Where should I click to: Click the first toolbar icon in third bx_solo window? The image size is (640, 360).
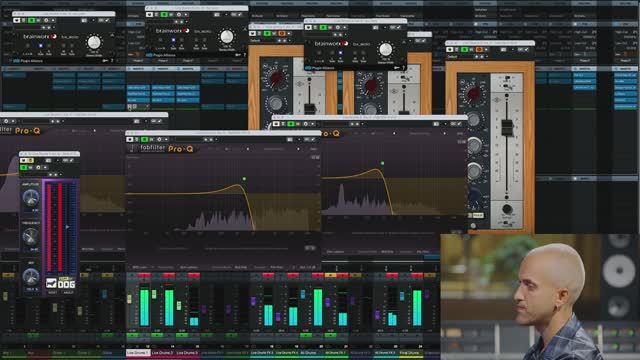(309, 27)
